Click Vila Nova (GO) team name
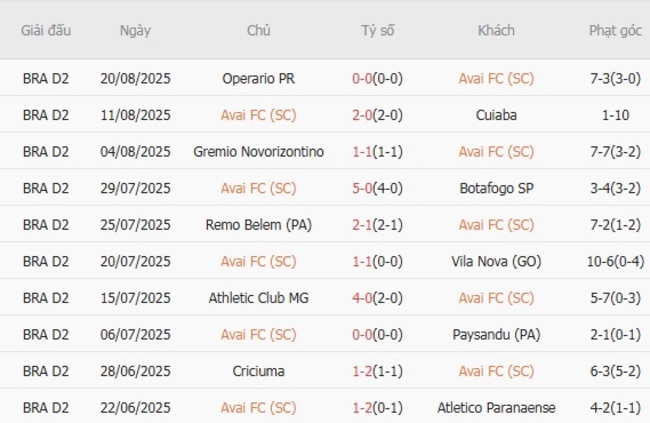The image size is (650, 423). click(496, 261)
